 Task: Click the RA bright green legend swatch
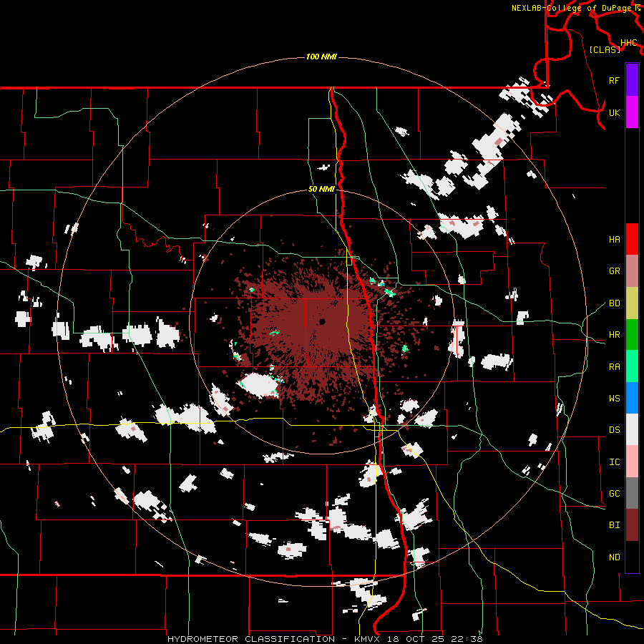632,366
